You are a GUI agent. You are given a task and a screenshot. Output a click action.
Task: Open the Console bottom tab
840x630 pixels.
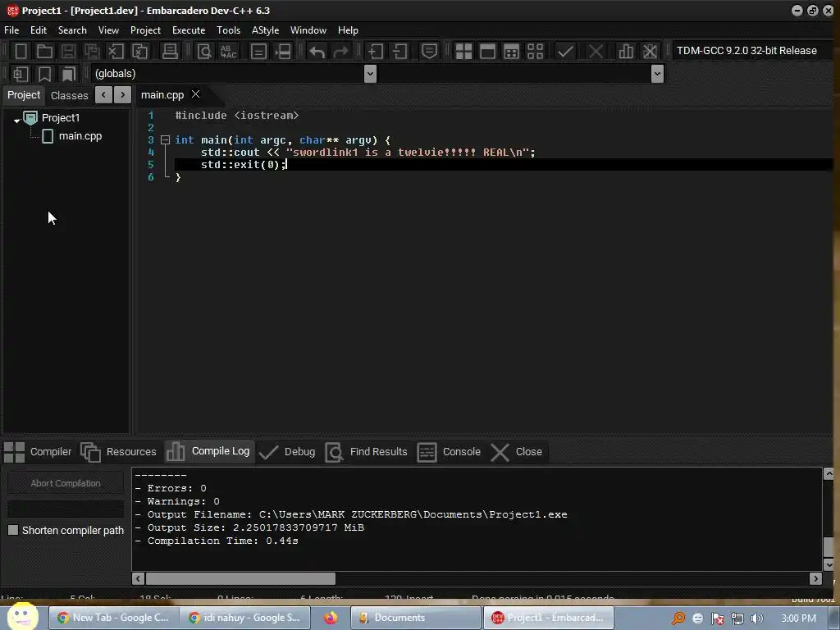[x=449, y=452]
